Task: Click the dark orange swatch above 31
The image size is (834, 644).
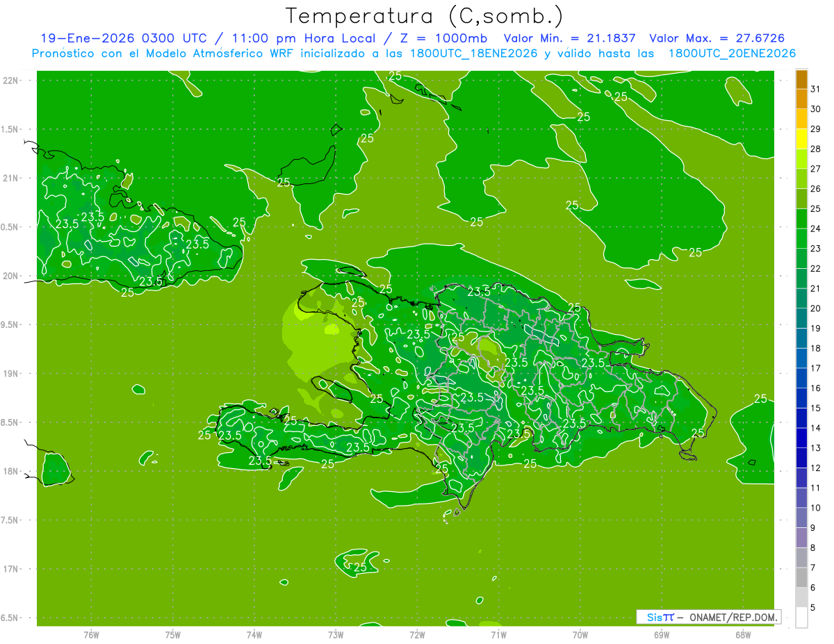Action: (x=802, y=79)
